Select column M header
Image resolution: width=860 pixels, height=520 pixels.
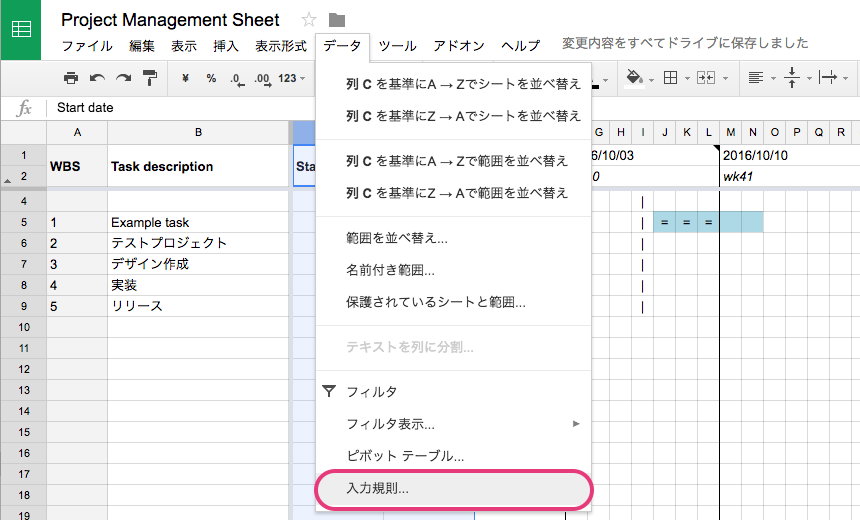731,132
